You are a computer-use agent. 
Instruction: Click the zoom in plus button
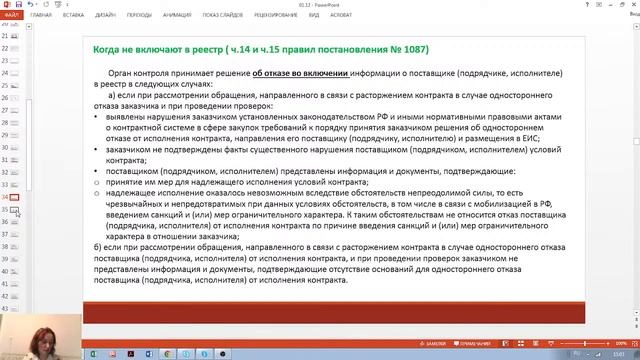point(608,344)
